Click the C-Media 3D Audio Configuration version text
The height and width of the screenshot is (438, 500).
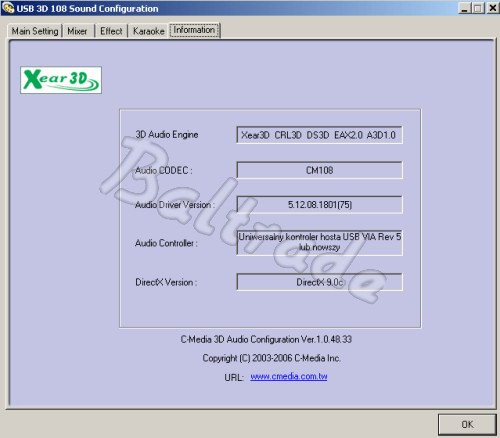266,339
